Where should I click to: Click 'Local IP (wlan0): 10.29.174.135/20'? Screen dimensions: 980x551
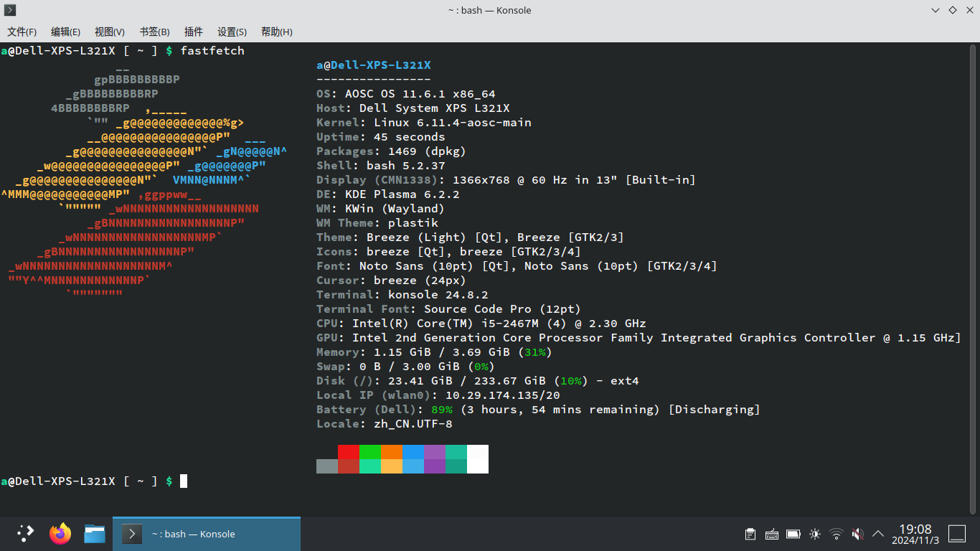click(x=438, y=395)
